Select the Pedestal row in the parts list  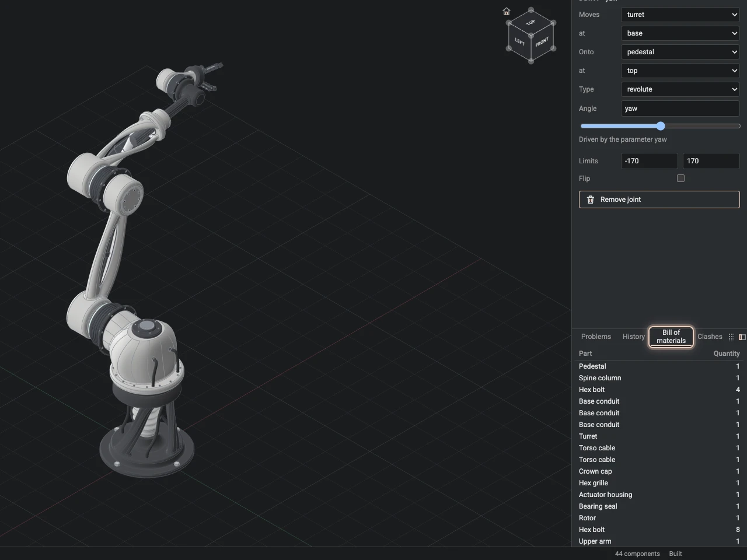pyautogui.click(x=659, y=366)
